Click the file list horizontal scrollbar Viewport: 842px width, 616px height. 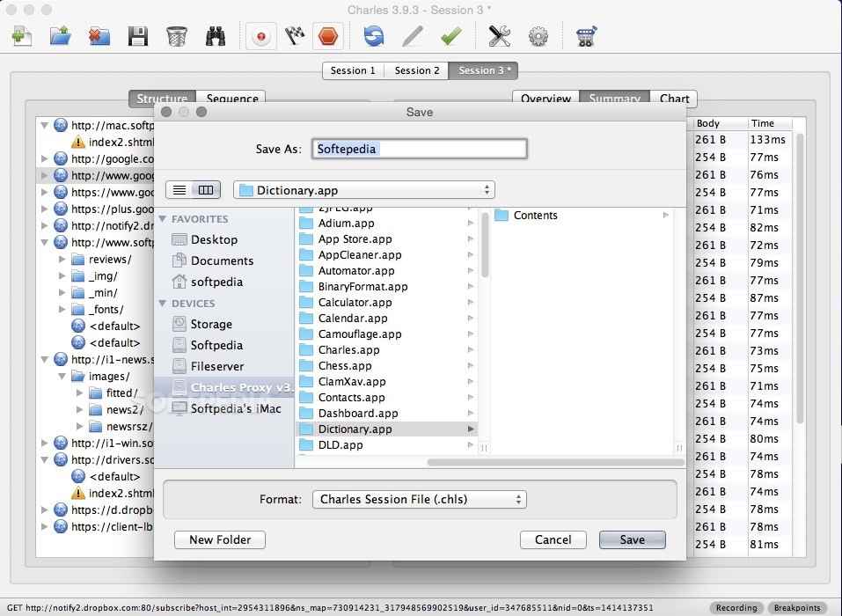[x=554, y=462]
